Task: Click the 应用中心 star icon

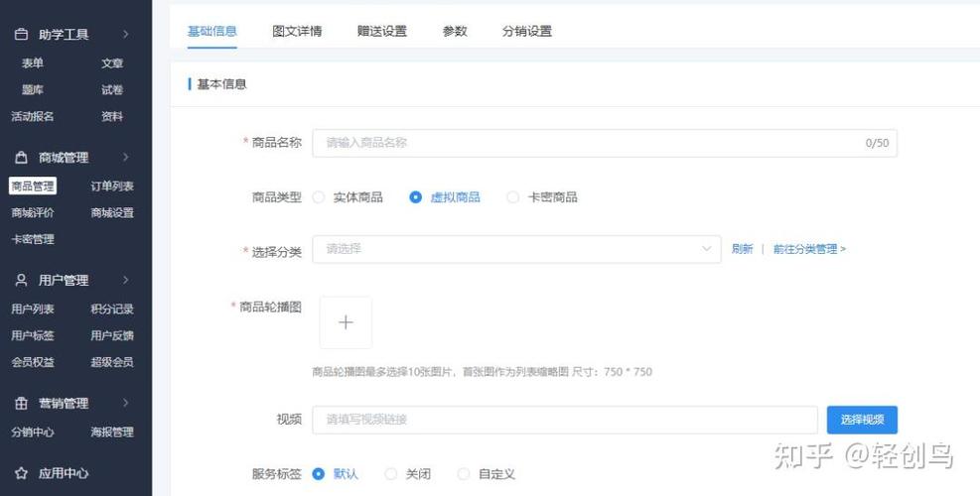Action: [x=21, y=473]
